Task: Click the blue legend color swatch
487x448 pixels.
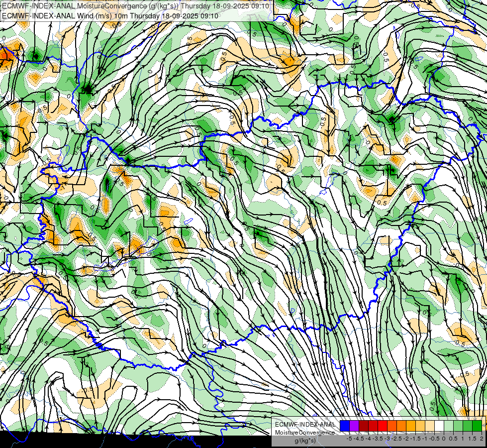Action: pyautogui.click(x=345, y=426)
